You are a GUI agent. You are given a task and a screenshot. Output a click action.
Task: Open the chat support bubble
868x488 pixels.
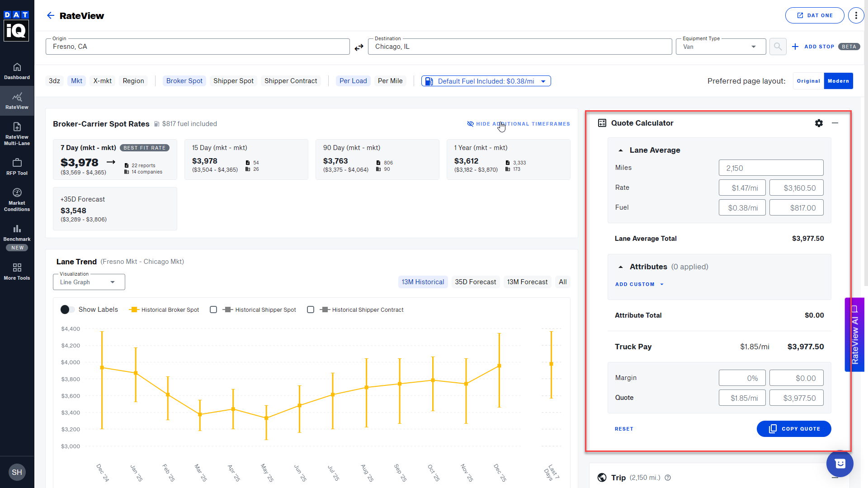pos(840,464)
